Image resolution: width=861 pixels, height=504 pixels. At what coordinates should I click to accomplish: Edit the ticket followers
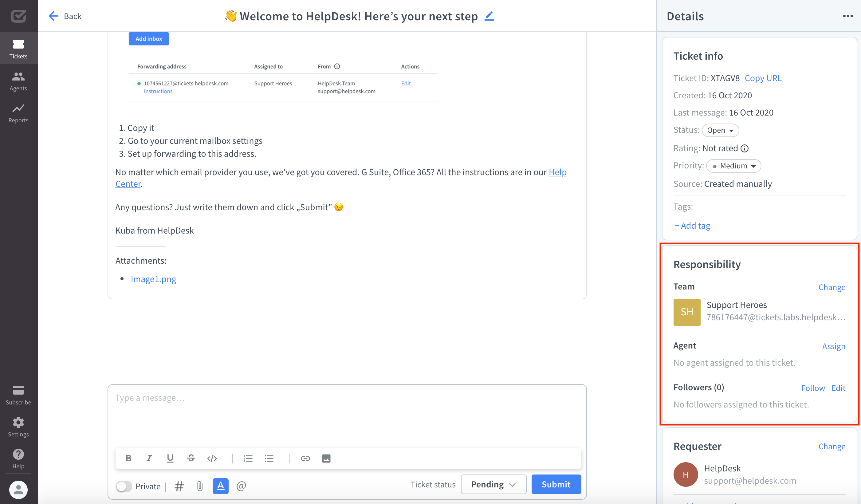click(838, 388)
